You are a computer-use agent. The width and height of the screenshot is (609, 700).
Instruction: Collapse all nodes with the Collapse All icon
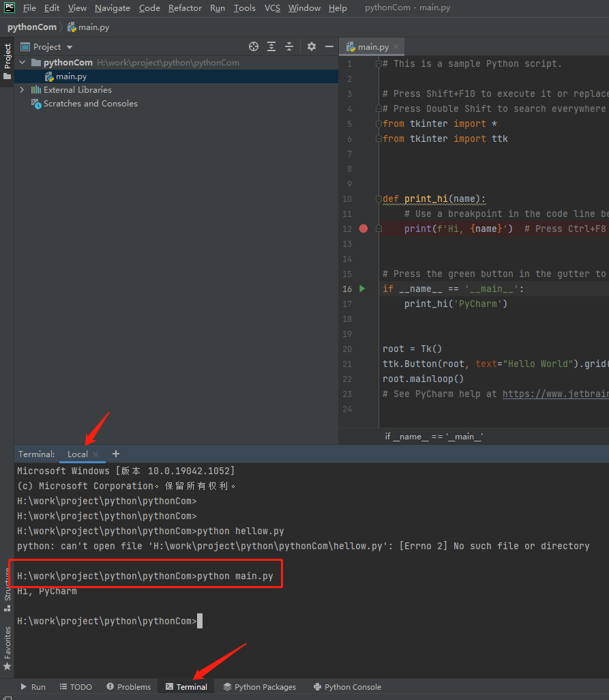[289, 46]
